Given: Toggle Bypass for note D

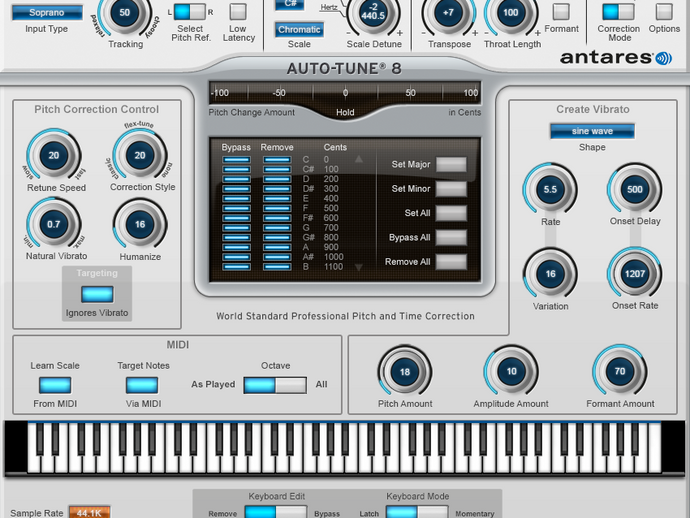Looking at the screenshot, I should (x=236, y=179).
